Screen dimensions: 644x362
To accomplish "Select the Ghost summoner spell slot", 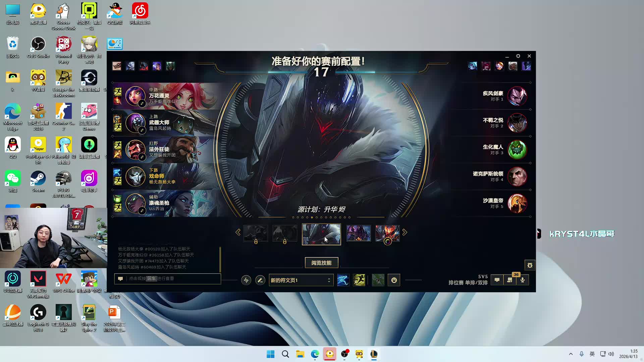I will click(x=343, y=280).
